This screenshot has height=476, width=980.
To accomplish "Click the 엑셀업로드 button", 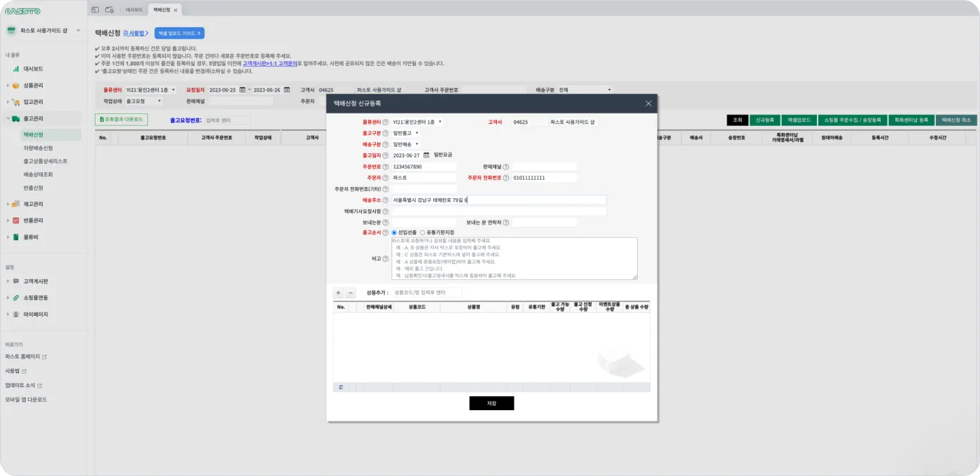I will (799, 120).
